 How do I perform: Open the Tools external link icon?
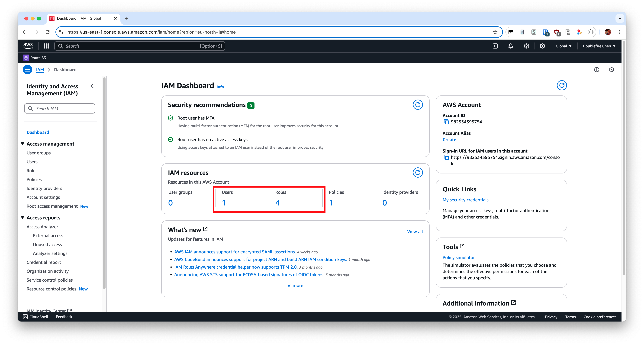click(x=462, y=246)
